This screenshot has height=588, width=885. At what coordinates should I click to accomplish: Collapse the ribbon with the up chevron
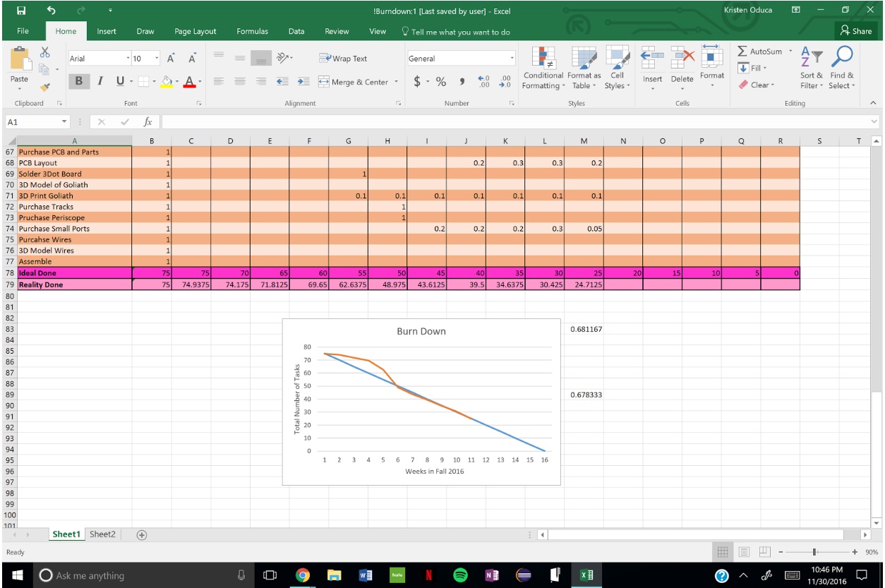(874, 104)
